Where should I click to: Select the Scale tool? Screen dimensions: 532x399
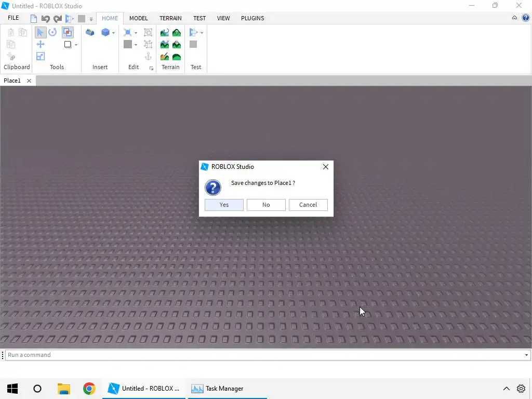pos(41,56)
